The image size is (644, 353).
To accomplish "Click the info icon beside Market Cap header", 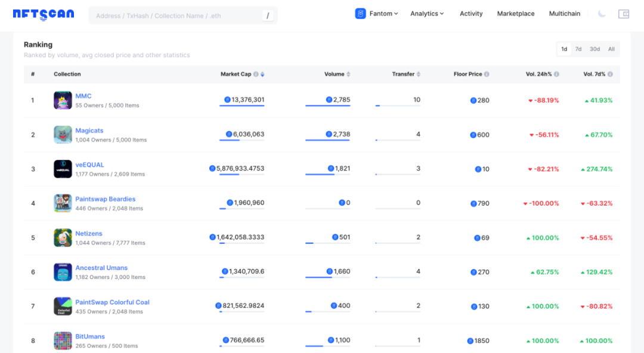I will (255, 74).
